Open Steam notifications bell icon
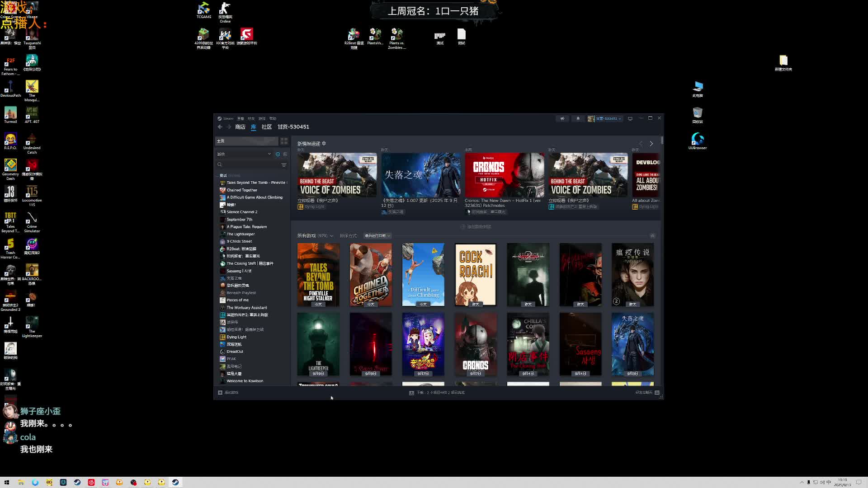Viewport: 868px width, 488px height. pos(578,118)
